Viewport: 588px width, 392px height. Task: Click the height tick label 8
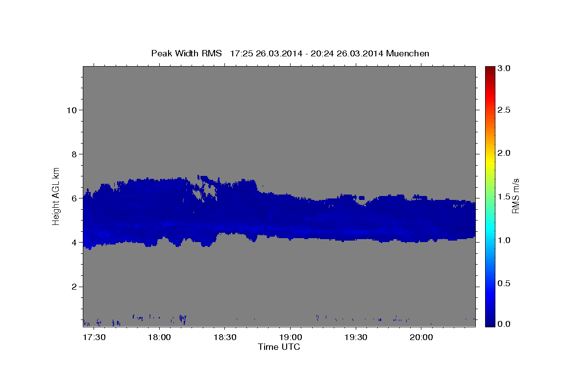73,154
